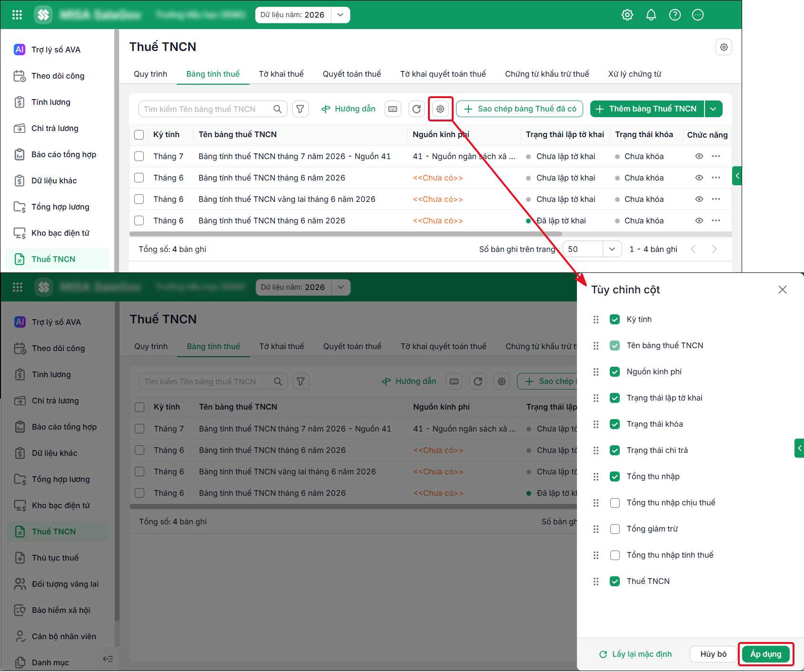Click Hủy bỏ in the column panel
Image resolution: width=804 pixels, height=672 pixels.
(x=713, y=654)
